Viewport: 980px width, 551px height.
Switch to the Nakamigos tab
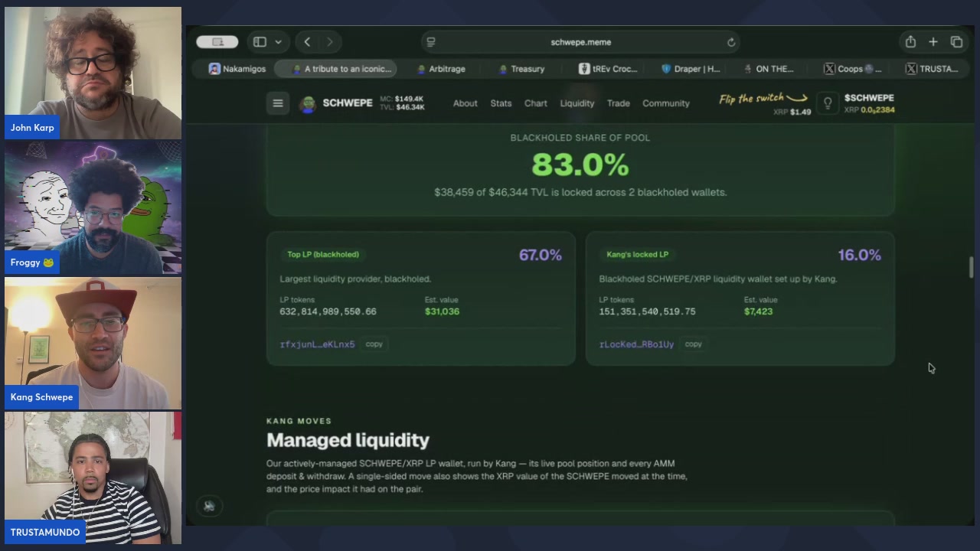pyautogui.click(x=237, y=69)
